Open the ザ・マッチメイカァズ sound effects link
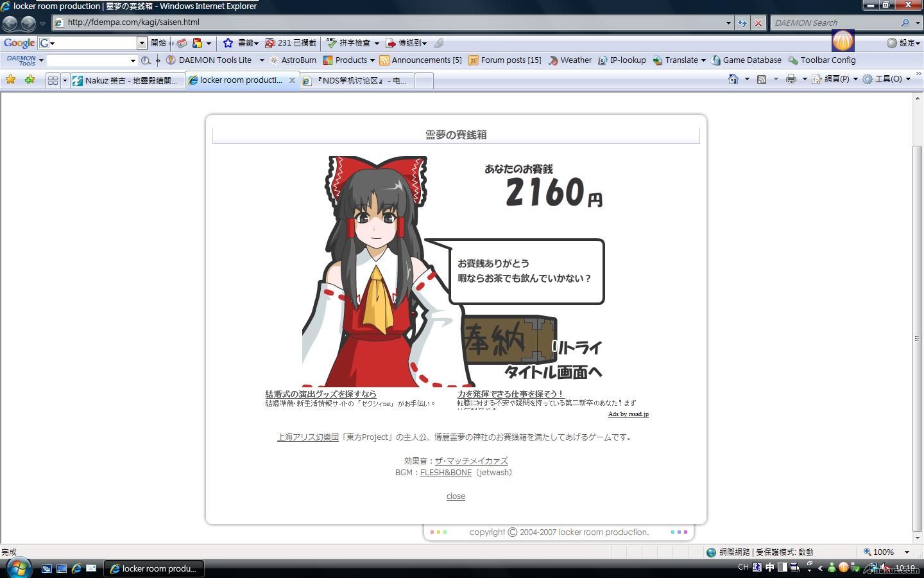The image size is (924, 578). point(471,461)
